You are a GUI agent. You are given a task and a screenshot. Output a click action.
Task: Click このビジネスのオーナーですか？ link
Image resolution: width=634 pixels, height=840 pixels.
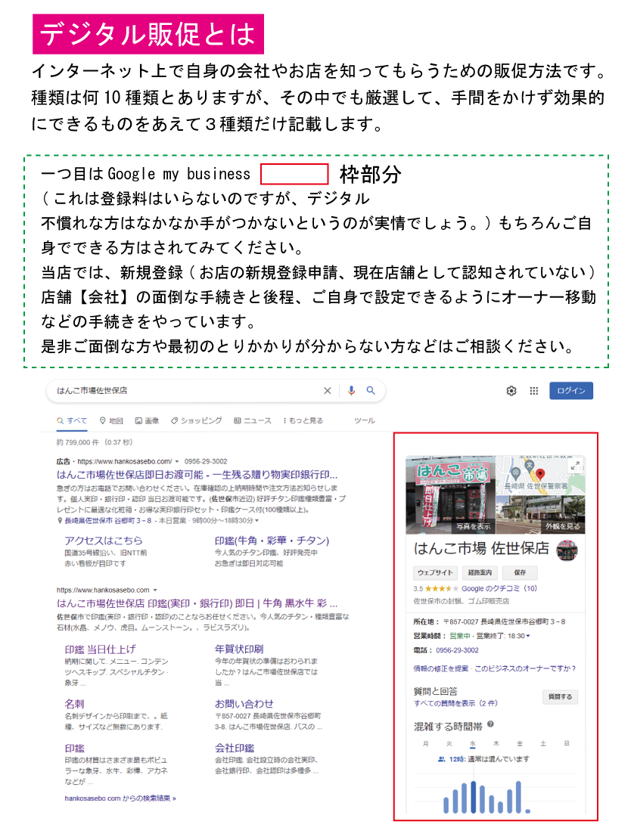coord(525,668)
